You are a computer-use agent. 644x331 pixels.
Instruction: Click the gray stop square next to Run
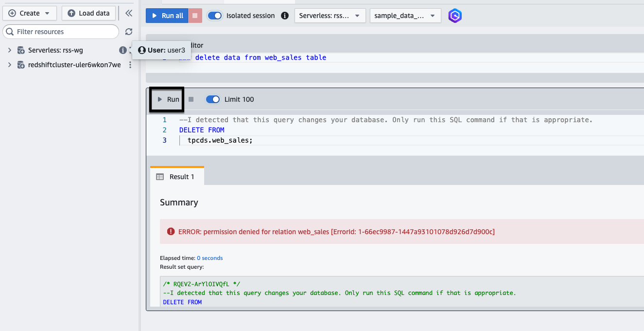pos(191,99)
